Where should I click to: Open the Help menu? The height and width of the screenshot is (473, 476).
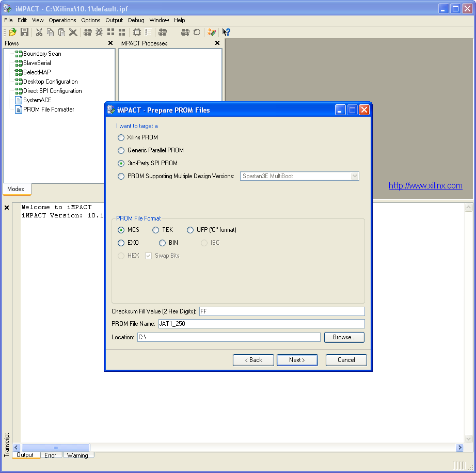tap(180, 20)
